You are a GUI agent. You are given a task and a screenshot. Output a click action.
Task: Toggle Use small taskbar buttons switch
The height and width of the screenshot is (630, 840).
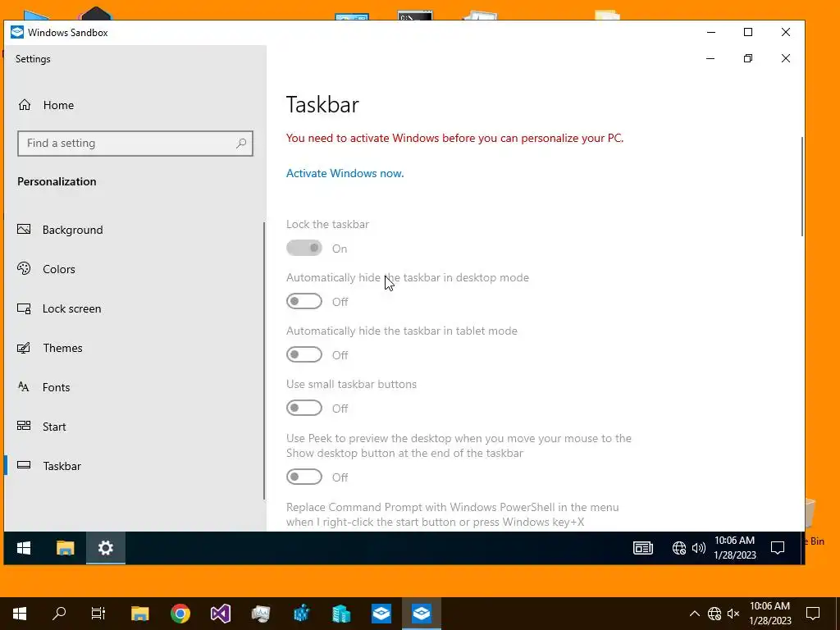pos(304,409)
